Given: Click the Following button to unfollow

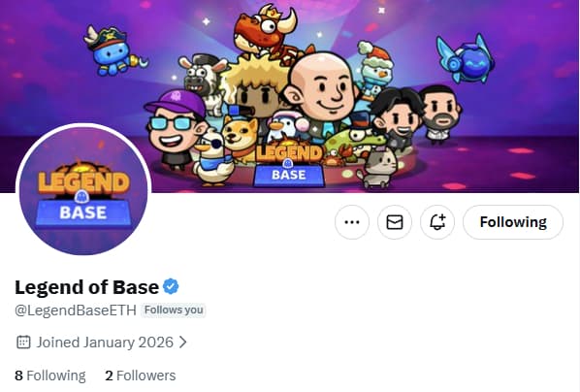Looking at the screenshot, I should pyautogui.click(x=513, y=222).
